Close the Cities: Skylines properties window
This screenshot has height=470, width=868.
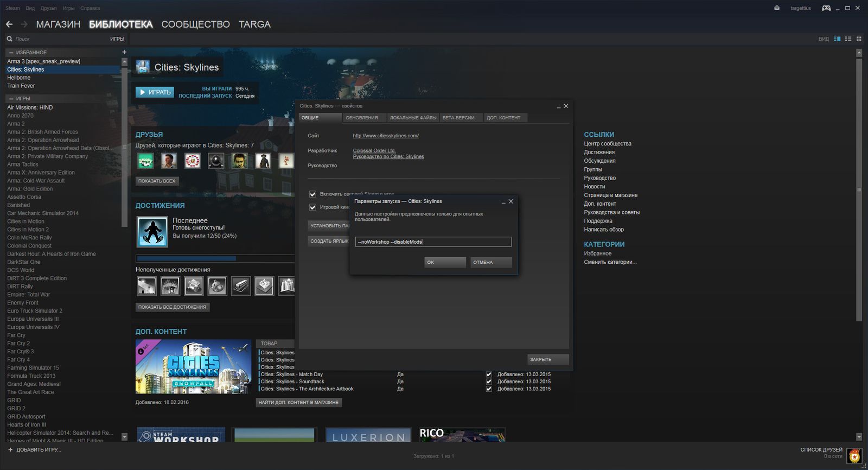[x=566, y=106]
